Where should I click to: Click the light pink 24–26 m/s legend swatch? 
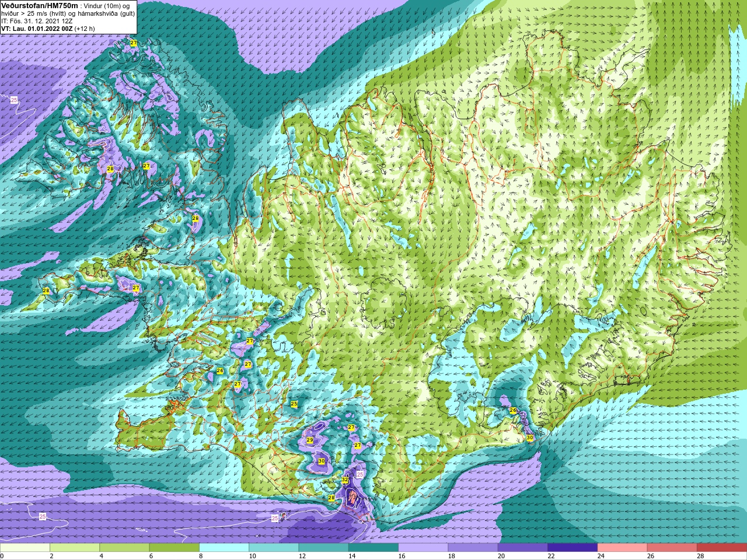point(622,548)
